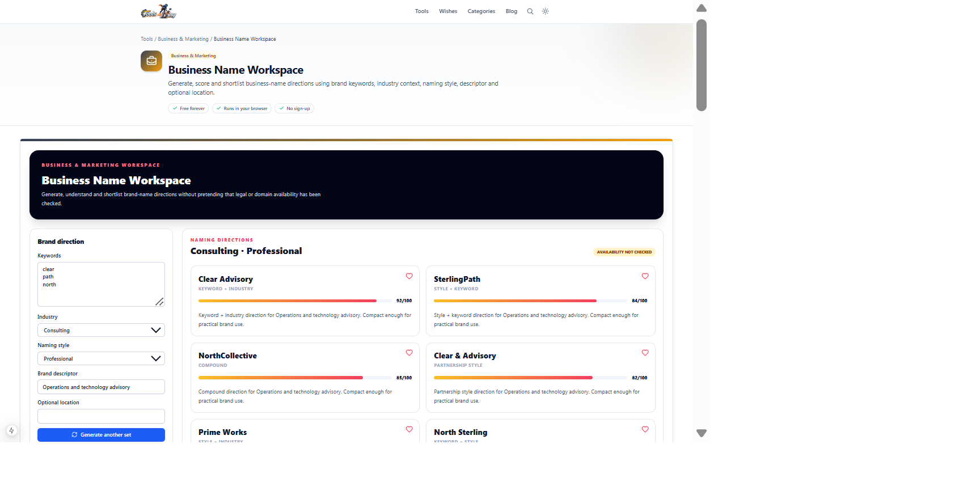
Task: Click the No sign-up badge
Action: pyautogui.click(x=294, y=108)
